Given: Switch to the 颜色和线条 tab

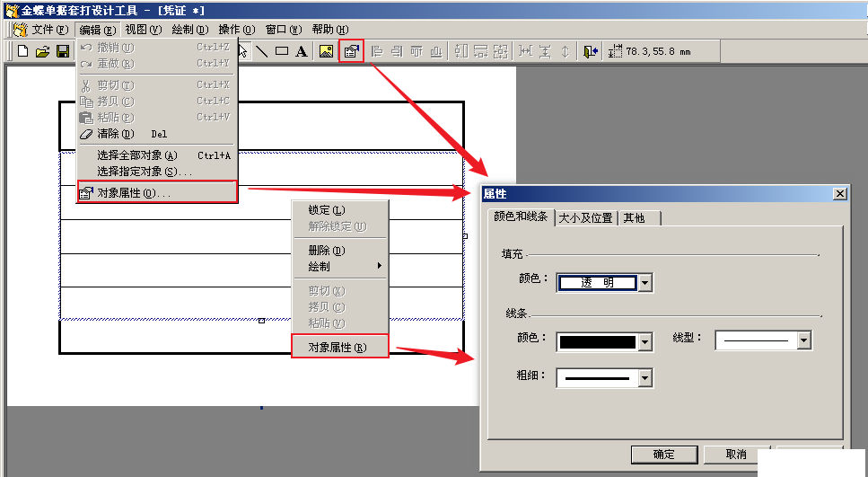Looking at the screenshot, I should [521, 216].
